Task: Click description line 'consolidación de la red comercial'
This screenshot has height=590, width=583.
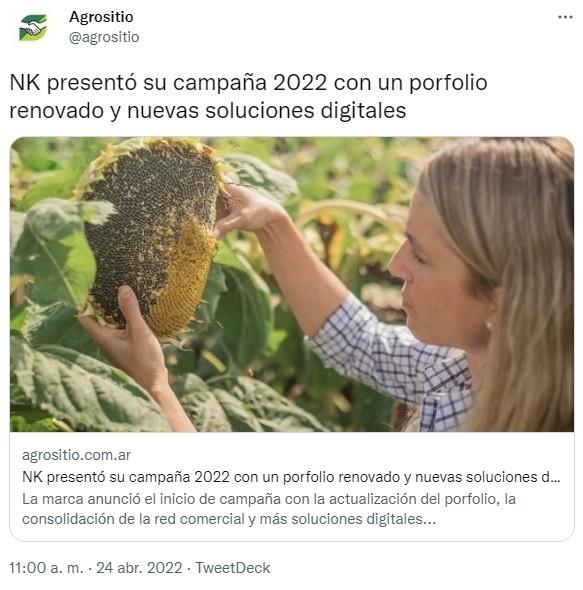Action: click(229, 519)
